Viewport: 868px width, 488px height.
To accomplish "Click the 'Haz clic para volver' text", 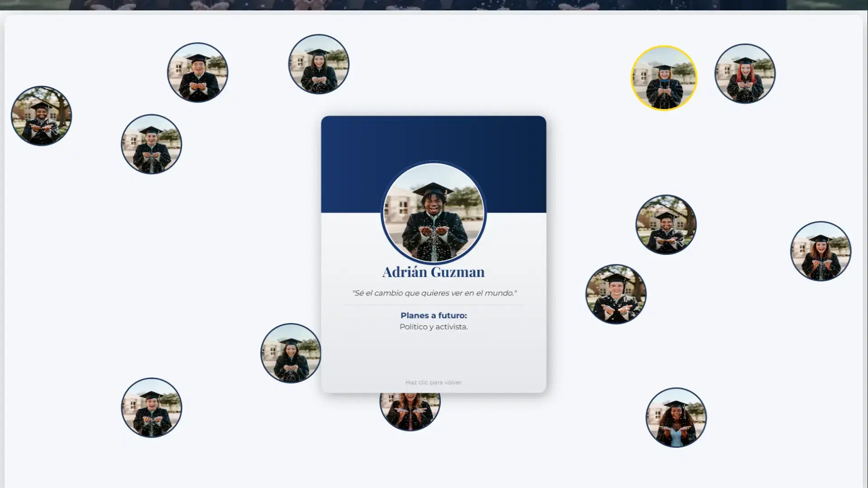I will tap(433, 382).
